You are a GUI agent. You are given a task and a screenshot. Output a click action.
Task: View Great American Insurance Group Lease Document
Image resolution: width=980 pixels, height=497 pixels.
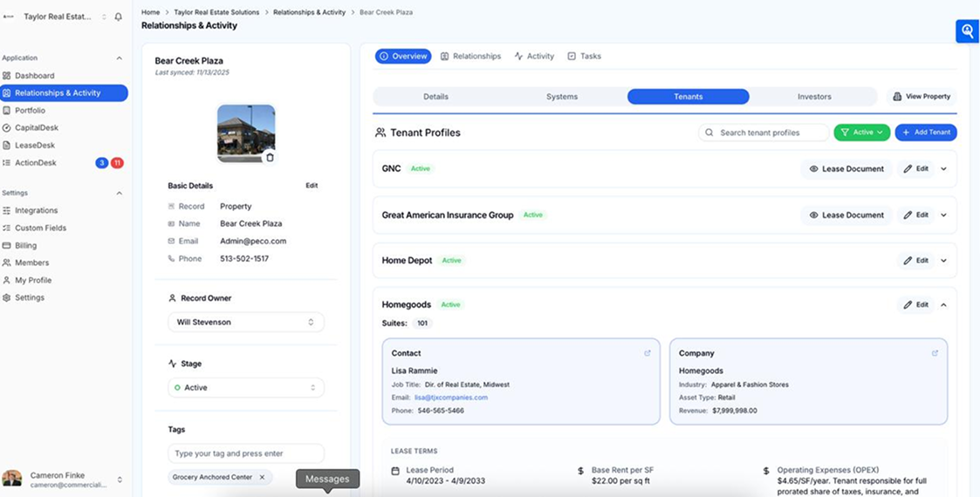tap(846, 215)
